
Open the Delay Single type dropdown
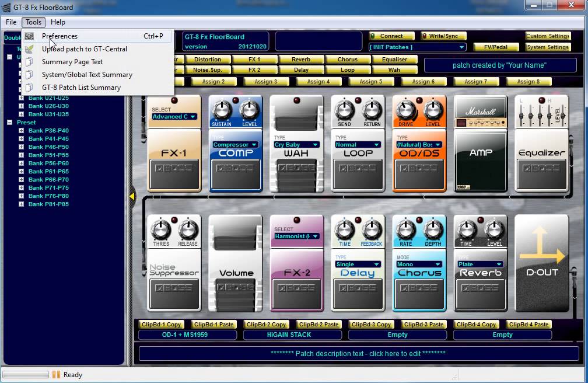click(358, 264)
